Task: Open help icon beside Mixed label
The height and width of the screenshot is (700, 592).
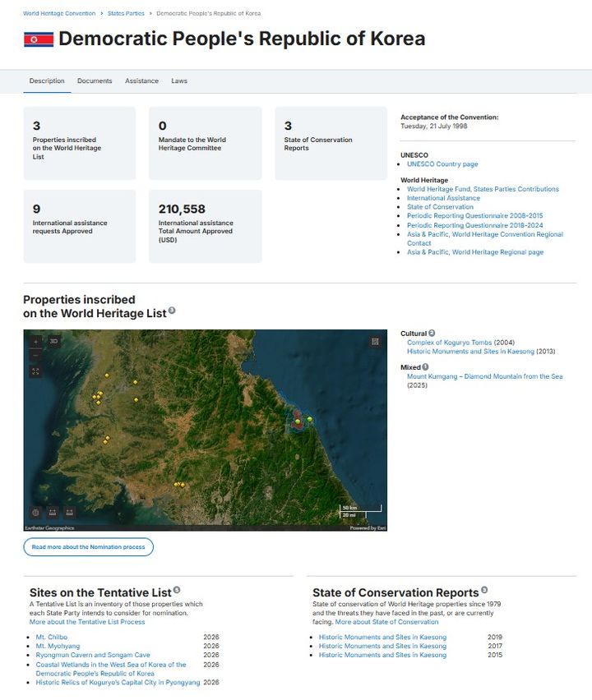Action: tap(425, 367)
